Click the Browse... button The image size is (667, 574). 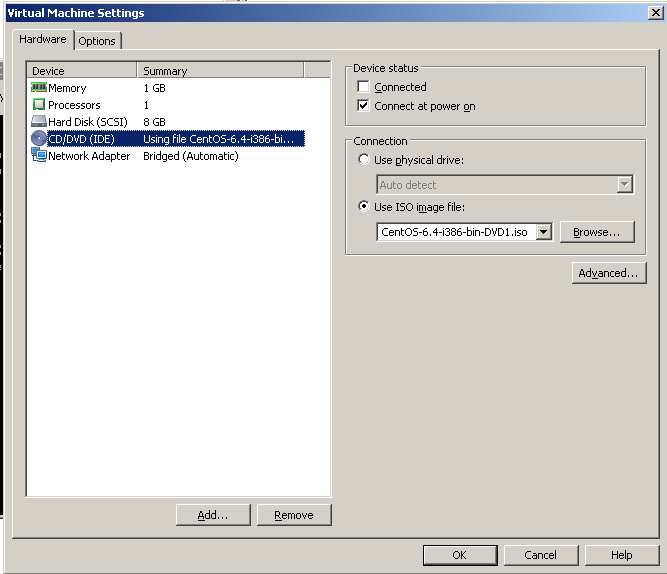point(597,232)
